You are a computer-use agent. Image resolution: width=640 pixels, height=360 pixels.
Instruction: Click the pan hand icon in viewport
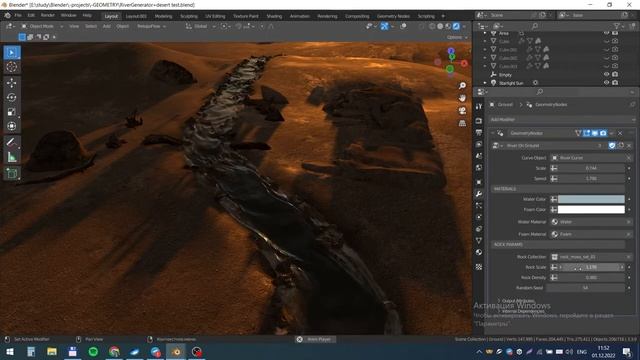click(462, 98)
